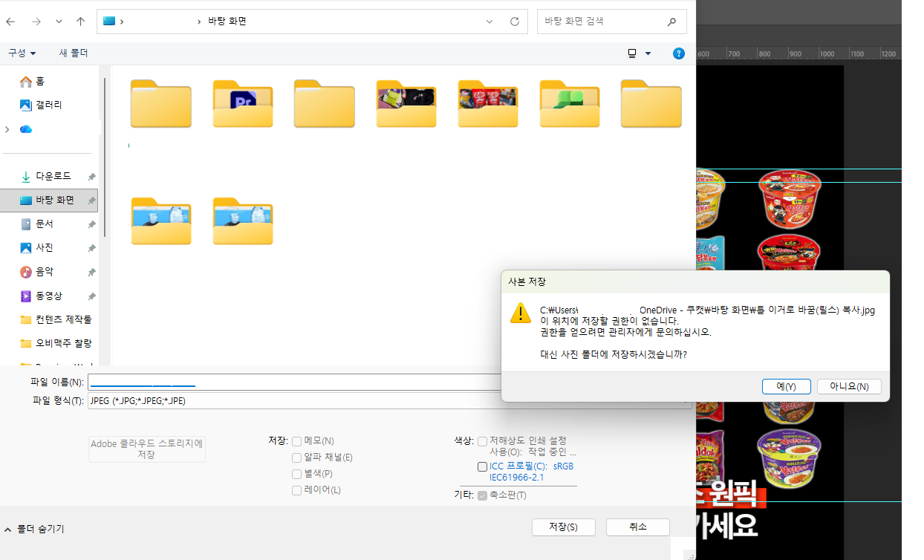Screen dimensions: 924x560
Task: Click the pin icon beside 동영상
Action: [91, 296]
